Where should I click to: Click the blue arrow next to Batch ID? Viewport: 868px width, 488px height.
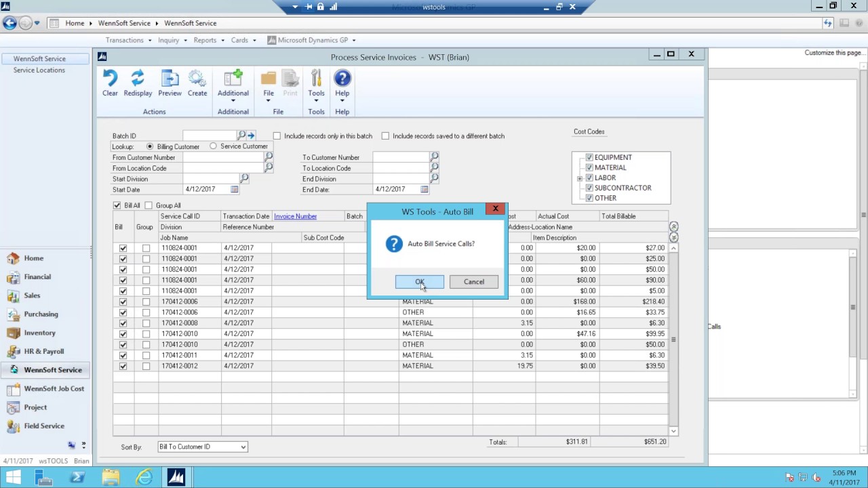(251, 136)
